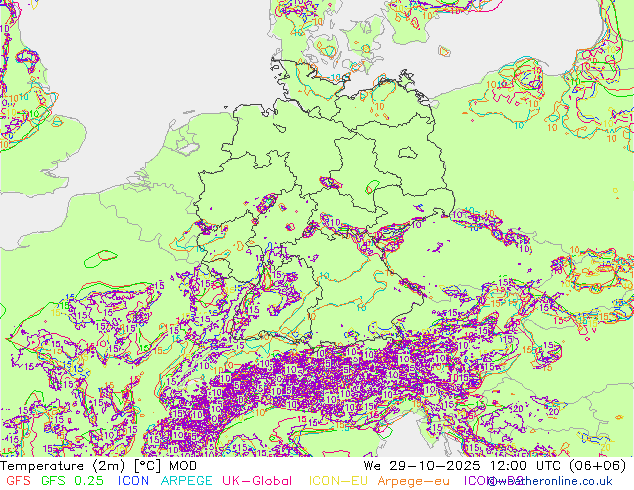Click the "(06+06)" forecast run text
Image resolution: width=634 pixels, height=490 pixels.
pyautogui.click(x=597, y=466)
